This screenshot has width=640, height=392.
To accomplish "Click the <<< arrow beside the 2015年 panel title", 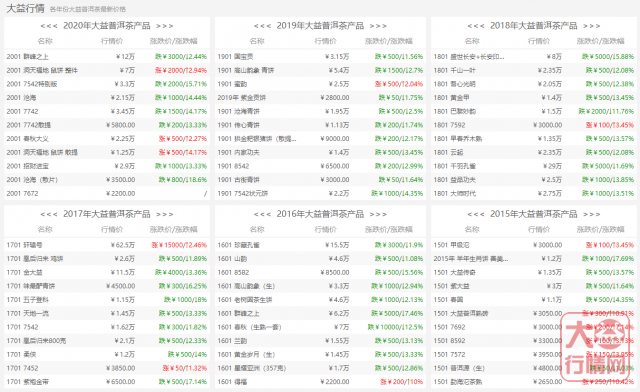I will tap(476, 214).
